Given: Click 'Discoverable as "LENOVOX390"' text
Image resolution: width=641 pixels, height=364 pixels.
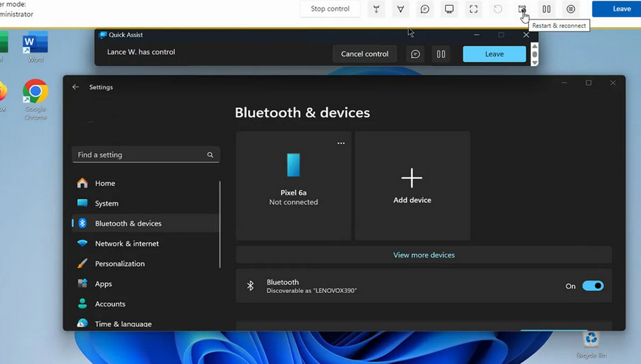Looking at the screenshot, I should (311, 291).
